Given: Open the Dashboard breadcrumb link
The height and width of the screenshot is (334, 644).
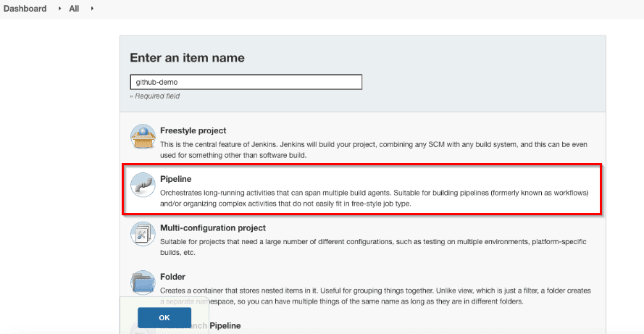Looking at the screenshot, I should 25,9.
